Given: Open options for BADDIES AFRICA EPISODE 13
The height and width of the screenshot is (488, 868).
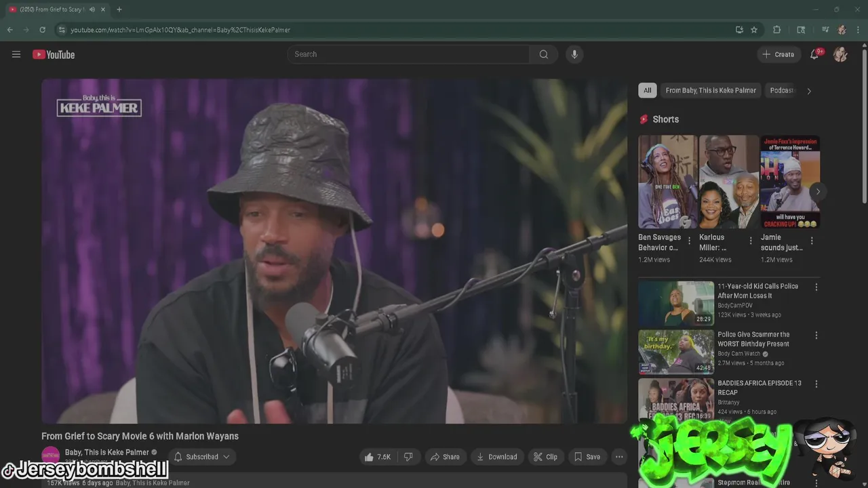Looking at the screenshot, I should pyautogui.click(x=816, y=384).
